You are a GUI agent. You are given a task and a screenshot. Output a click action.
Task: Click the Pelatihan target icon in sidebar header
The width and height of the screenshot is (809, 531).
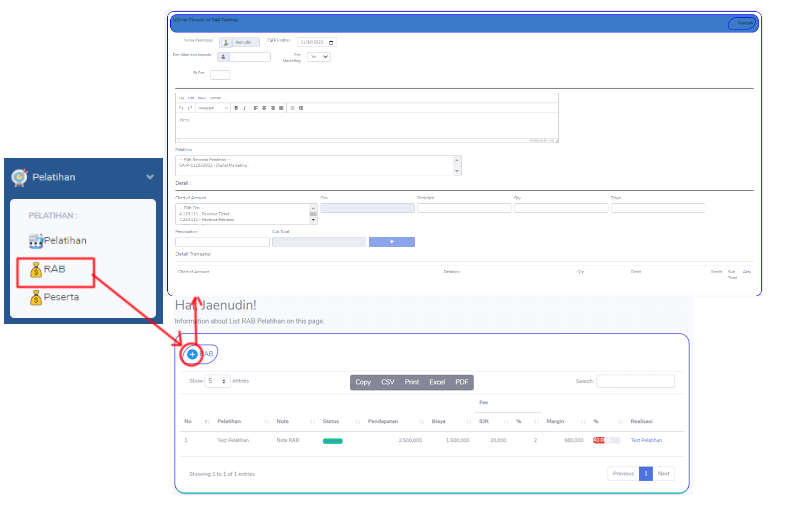pyautogui.click(x=18, y=177)
